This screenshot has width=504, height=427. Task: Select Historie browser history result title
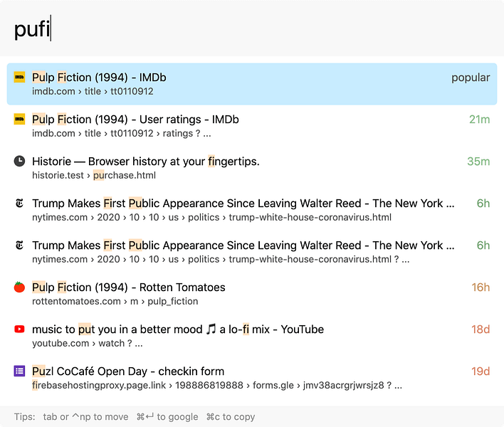pyautogui.click(x=145, y=162)
